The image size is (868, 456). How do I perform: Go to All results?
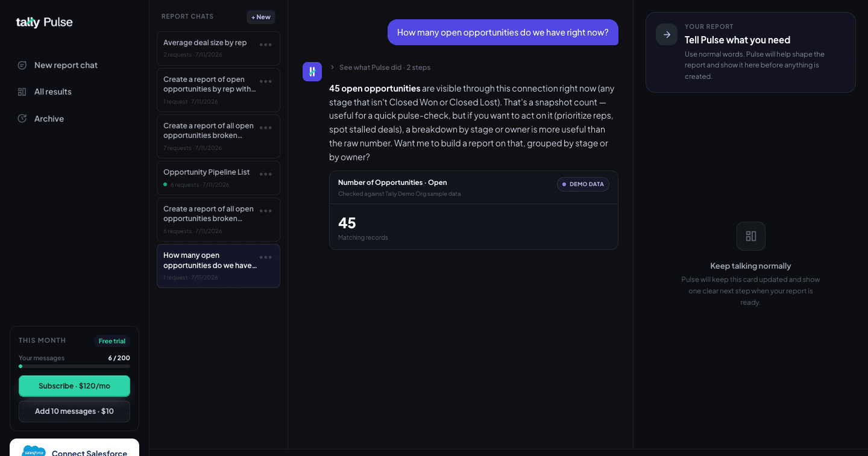coord(52,92)
